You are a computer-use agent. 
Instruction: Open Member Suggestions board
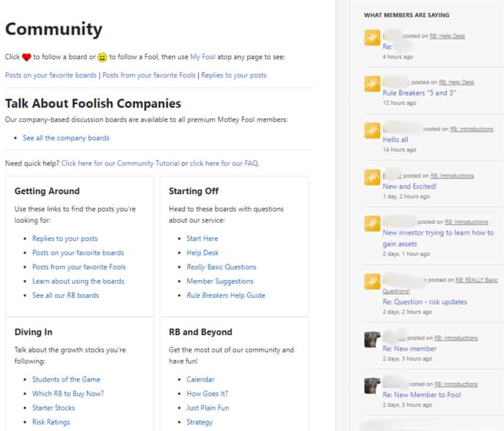pyautogui.click(x=220, y=281)
